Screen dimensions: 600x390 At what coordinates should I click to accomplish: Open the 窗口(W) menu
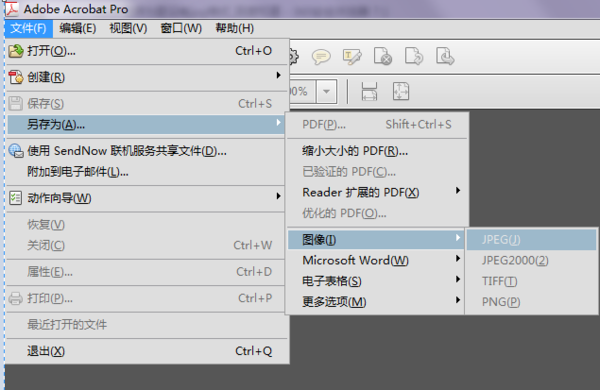[x=181, y=28]
